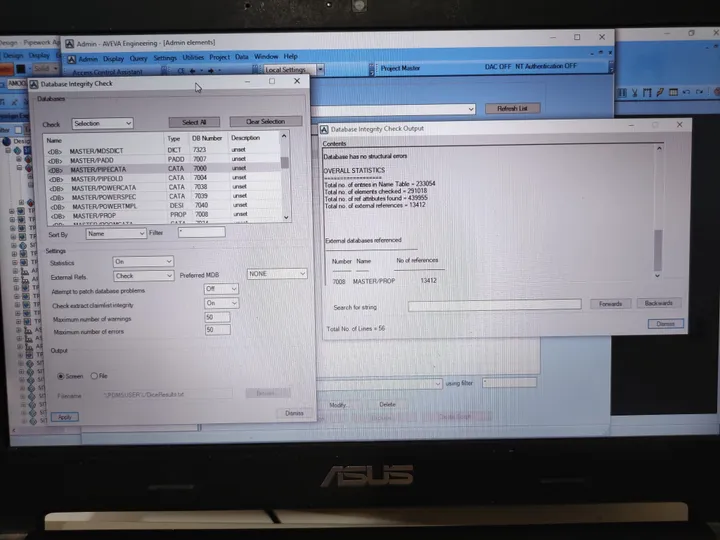Screen dimensions: 720x540
Task: Click the Backwards search button
Action: tap(658, 303)
